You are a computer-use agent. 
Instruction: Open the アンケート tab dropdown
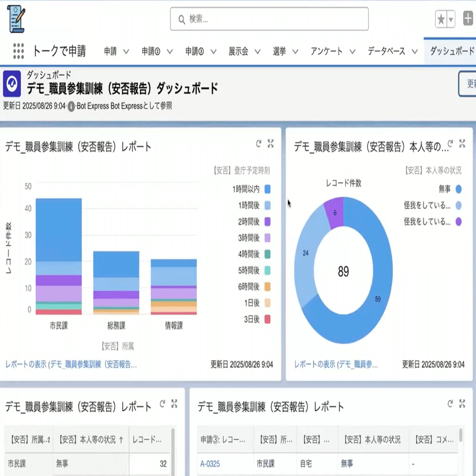(x=353, y=51)
